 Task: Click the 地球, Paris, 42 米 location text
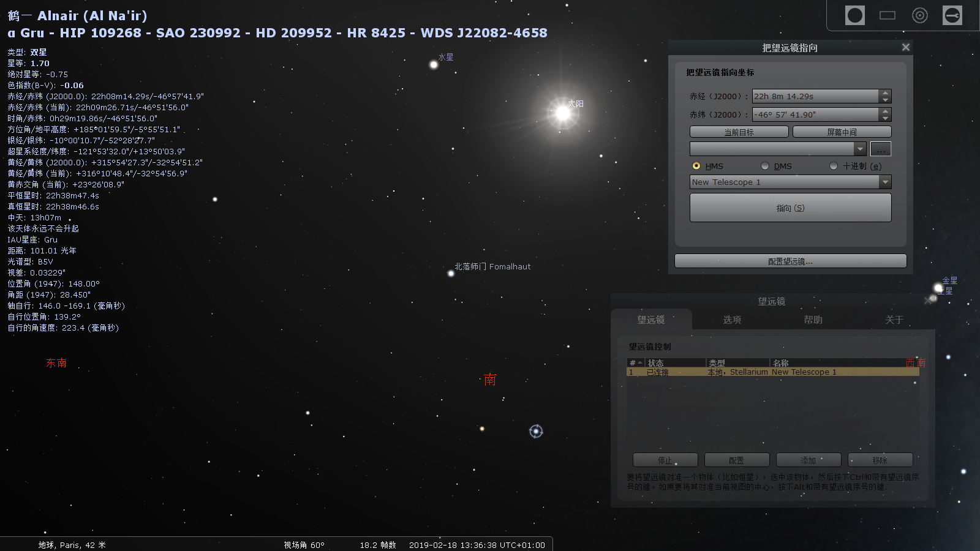tap(72, 545)
